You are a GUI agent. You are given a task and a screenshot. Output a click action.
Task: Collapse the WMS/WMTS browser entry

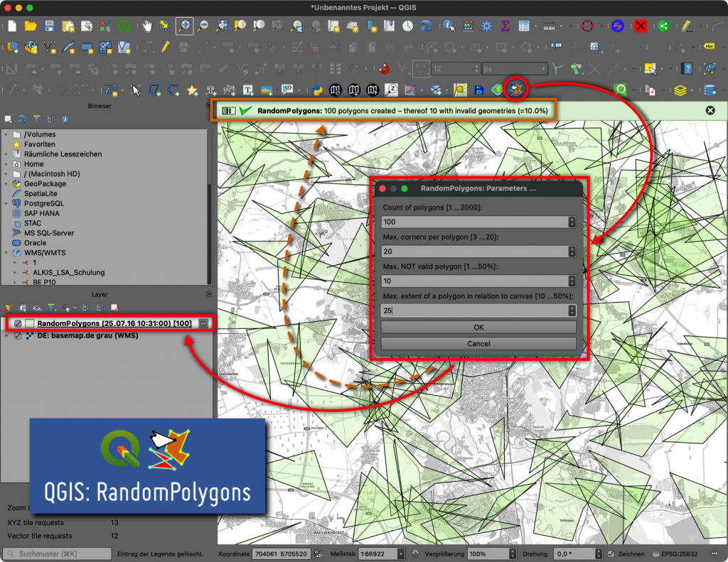pyautogui.click(x=6, y=253)
